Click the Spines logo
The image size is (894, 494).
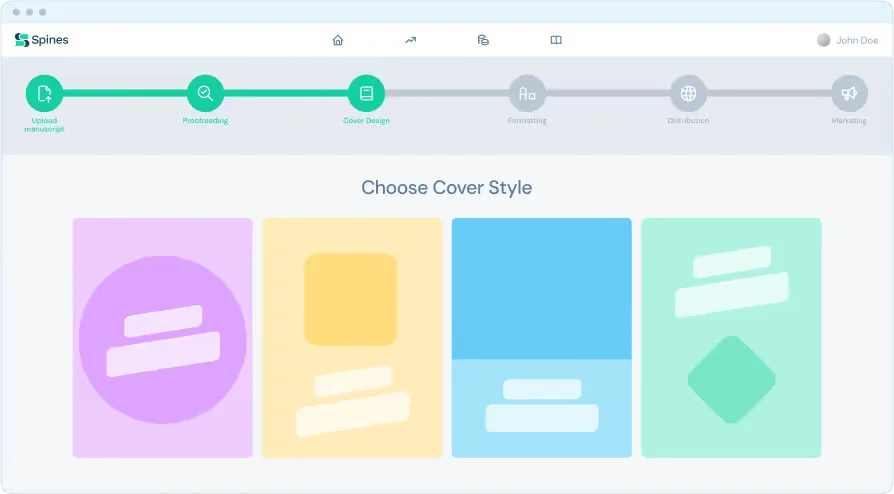tap(42, 40)
